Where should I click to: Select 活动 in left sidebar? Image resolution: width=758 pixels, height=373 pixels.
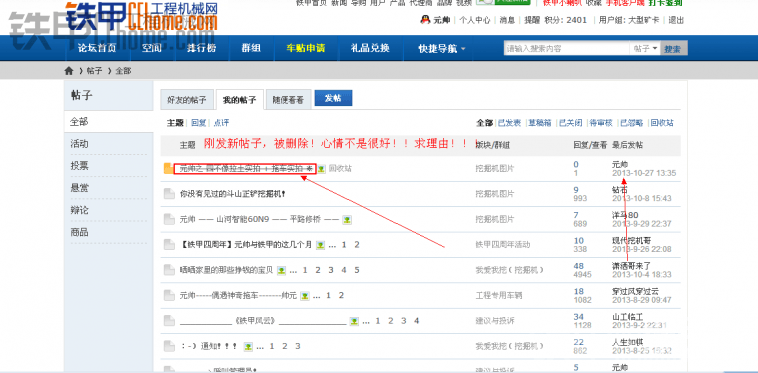[79, 144]
